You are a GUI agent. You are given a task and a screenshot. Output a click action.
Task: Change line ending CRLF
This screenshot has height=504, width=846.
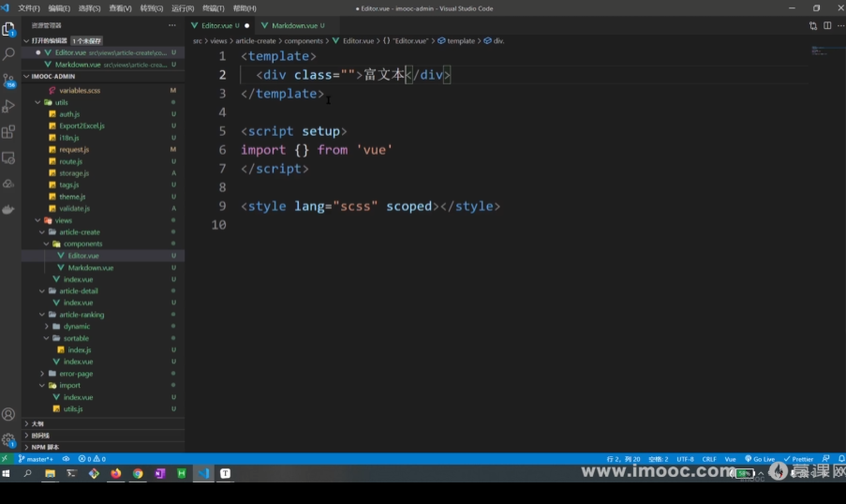709,459
